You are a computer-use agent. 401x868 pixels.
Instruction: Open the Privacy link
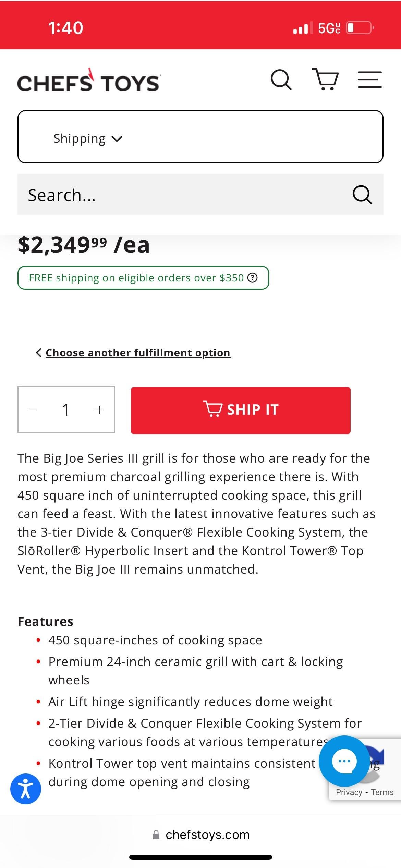point(348,792)
